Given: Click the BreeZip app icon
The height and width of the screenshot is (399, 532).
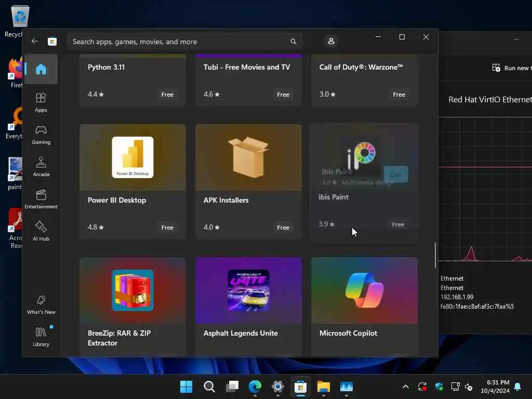Looking at the screenshot, I should (132, 290).
